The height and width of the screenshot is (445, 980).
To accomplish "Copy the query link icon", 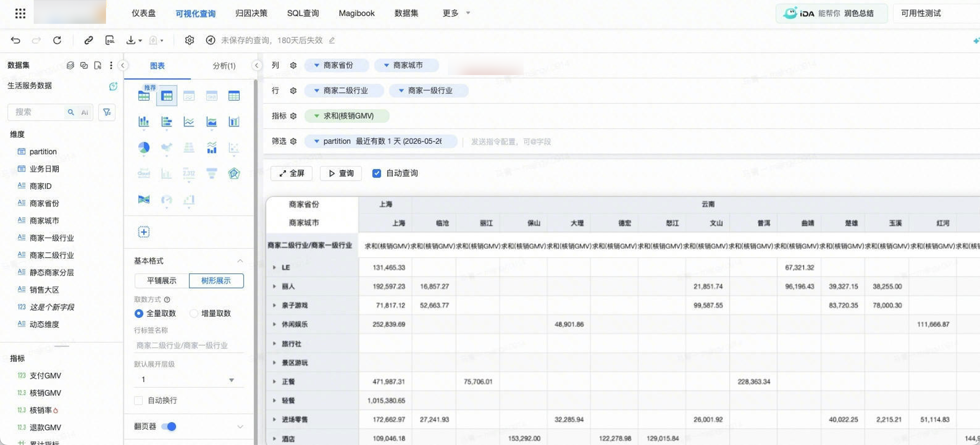I will [88, 40].
